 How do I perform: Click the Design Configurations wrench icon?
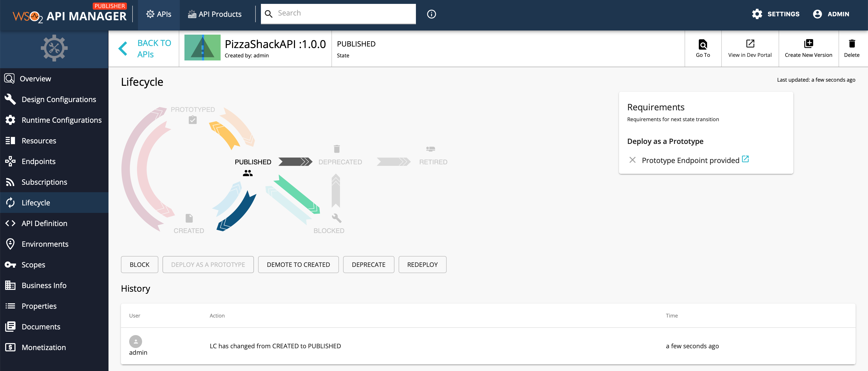[x=10, y=99]
